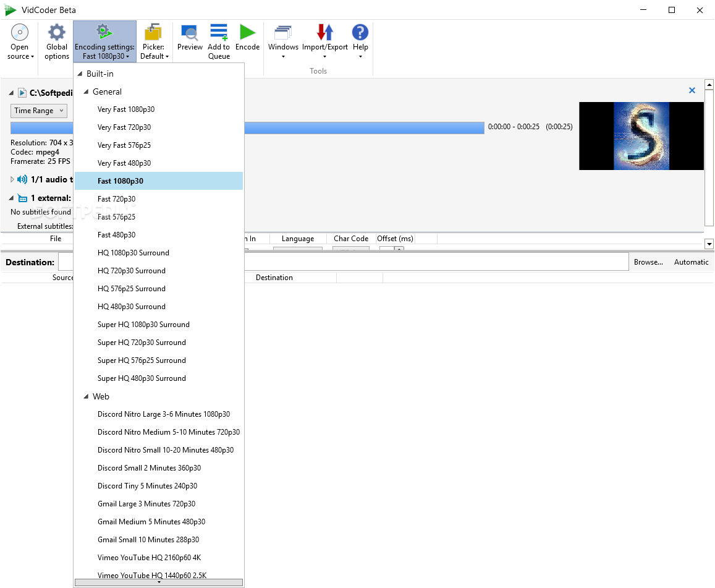Viewport: 715px width, 588px height.
Task: Collapse the Web preset folder
Action: pos(86,396)
